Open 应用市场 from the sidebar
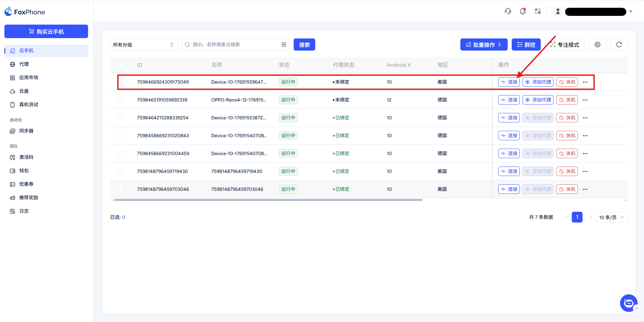Screen dimensions: 644x322 click(x=28, y=78)
